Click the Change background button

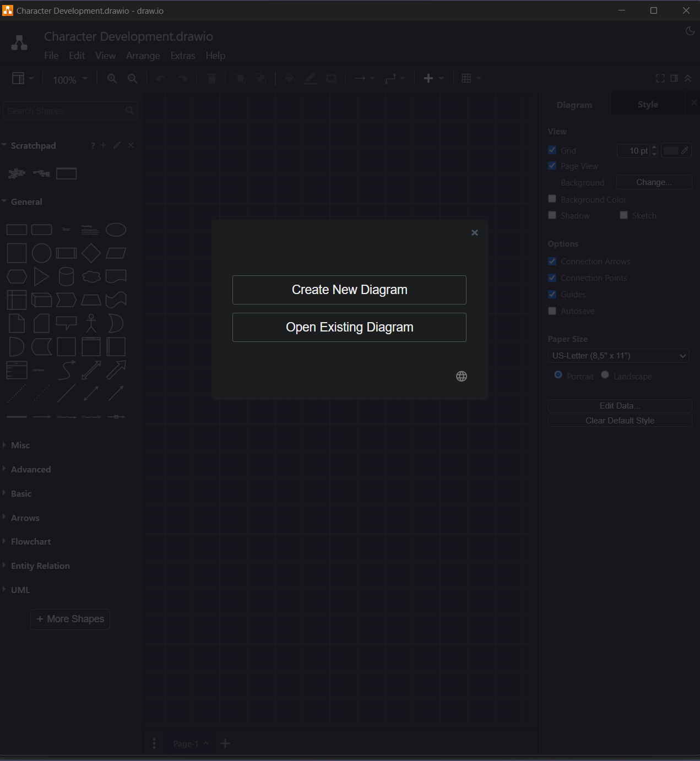654,182
